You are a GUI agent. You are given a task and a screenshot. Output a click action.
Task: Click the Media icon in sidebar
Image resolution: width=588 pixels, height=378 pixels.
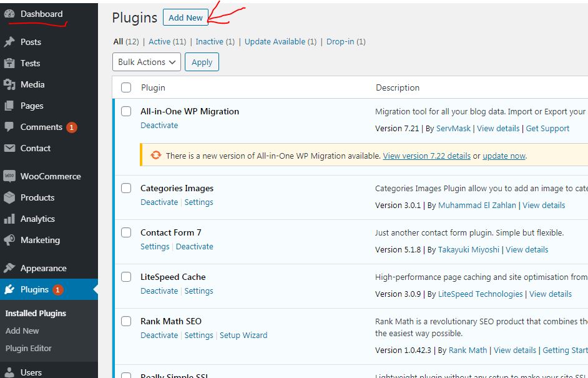point(9,84)
